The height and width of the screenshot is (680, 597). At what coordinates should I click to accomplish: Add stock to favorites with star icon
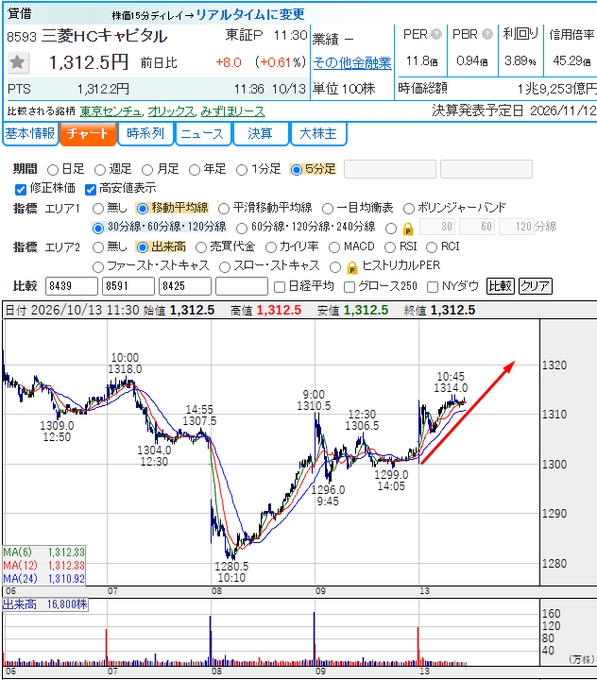pyautogui.click(x=18, y=62)
